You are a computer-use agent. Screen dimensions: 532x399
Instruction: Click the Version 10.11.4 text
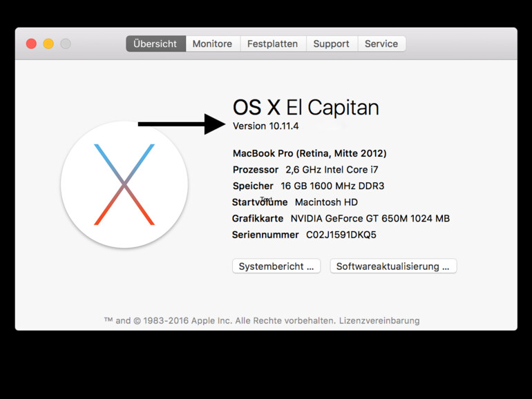coord(266,126)
